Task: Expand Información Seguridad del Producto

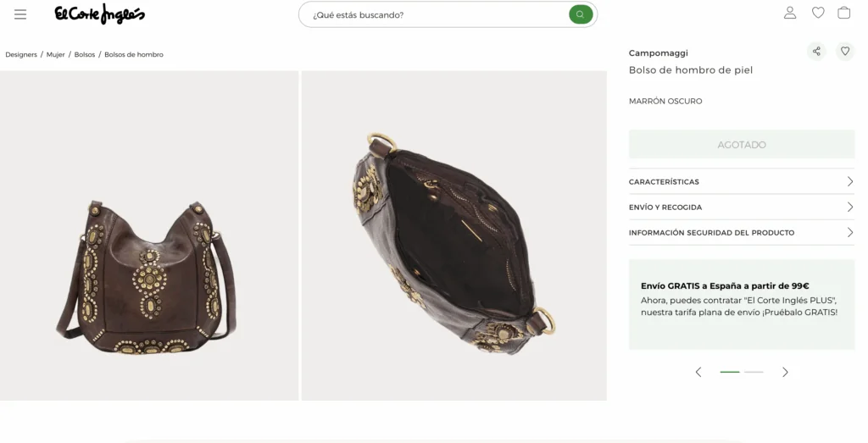Action: (741, 233)
